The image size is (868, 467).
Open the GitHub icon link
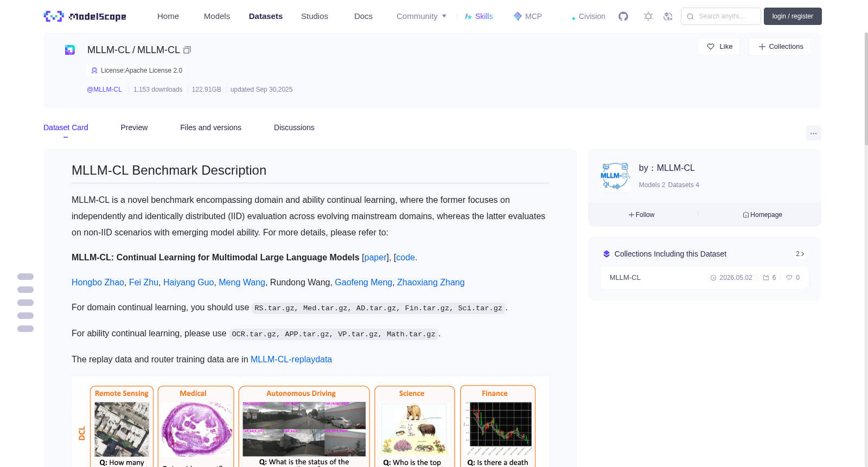click(623, 16)
